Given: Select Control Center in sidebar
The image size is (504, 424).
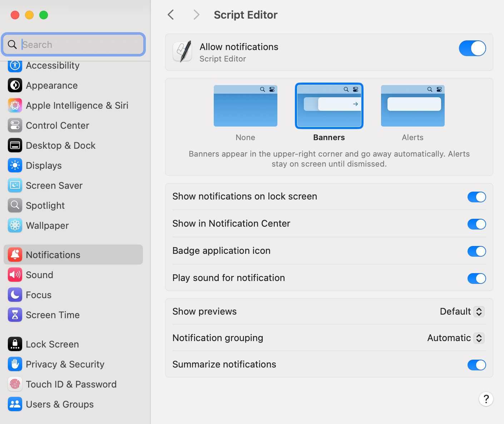Looking at the screenshot, I should (73, 125).
